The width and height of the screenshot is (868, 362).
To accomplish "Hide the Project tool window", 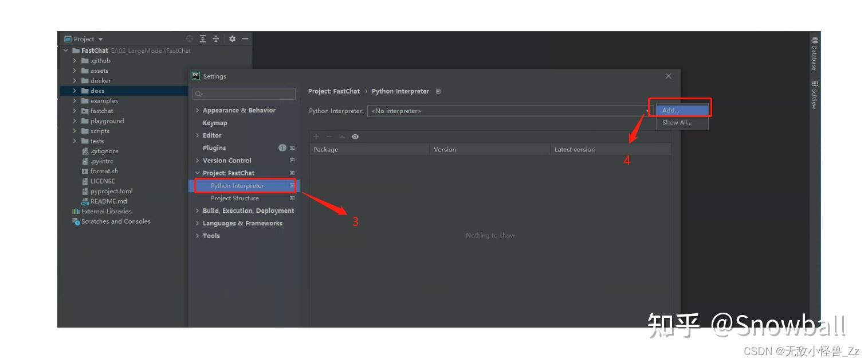I will click(245, 39).
